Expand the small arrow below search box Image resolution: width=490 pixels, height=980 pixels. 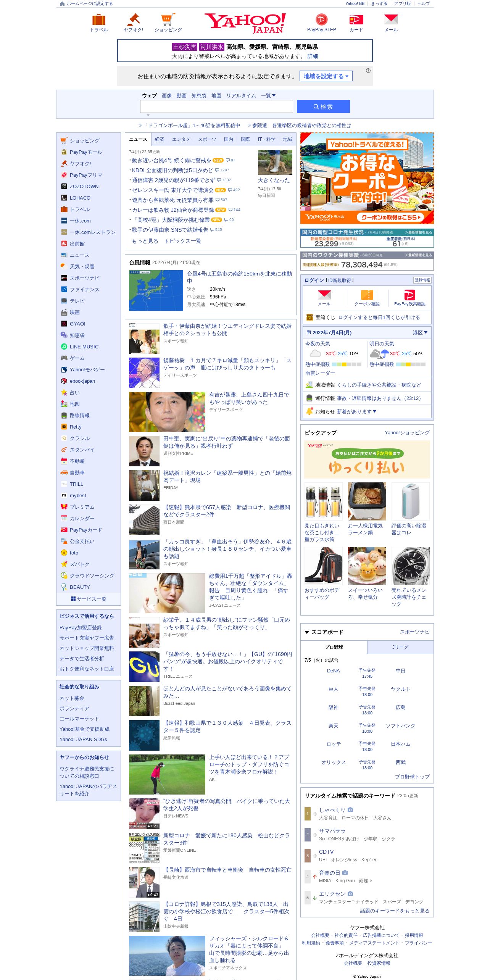click(148, 115)
